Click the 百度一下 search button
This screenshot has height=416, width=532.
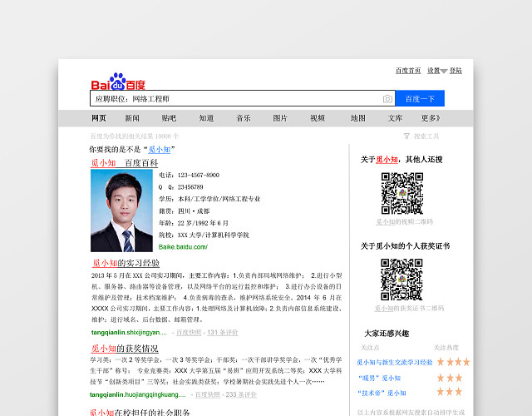[420, 98]
